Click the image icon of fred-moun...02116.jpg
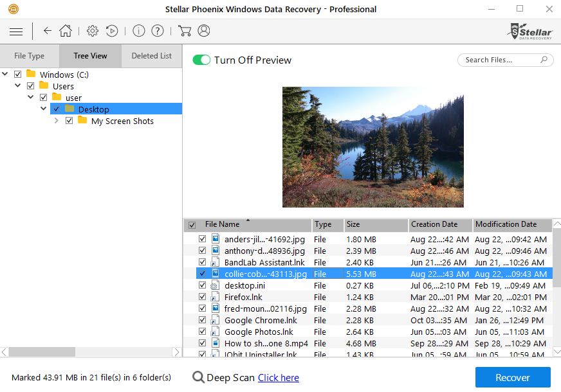Viewport: 561px width, 392px height. coord(215,308)
